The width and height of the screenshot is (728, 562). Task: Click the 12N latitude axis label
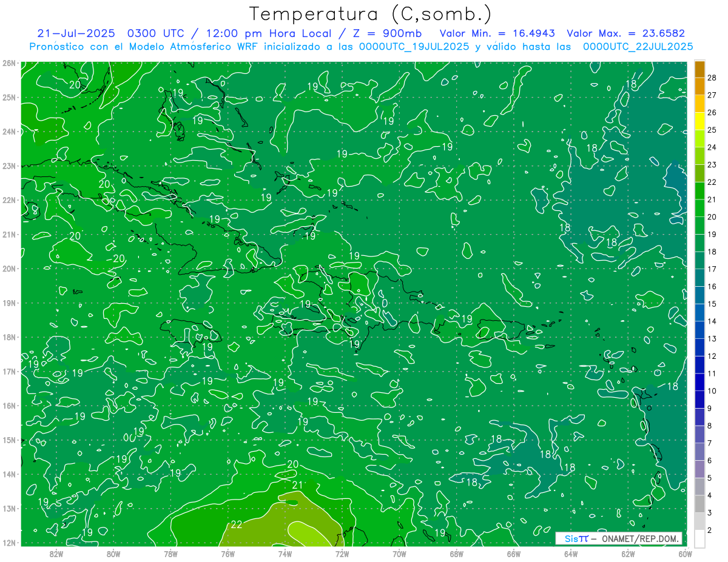8,543
